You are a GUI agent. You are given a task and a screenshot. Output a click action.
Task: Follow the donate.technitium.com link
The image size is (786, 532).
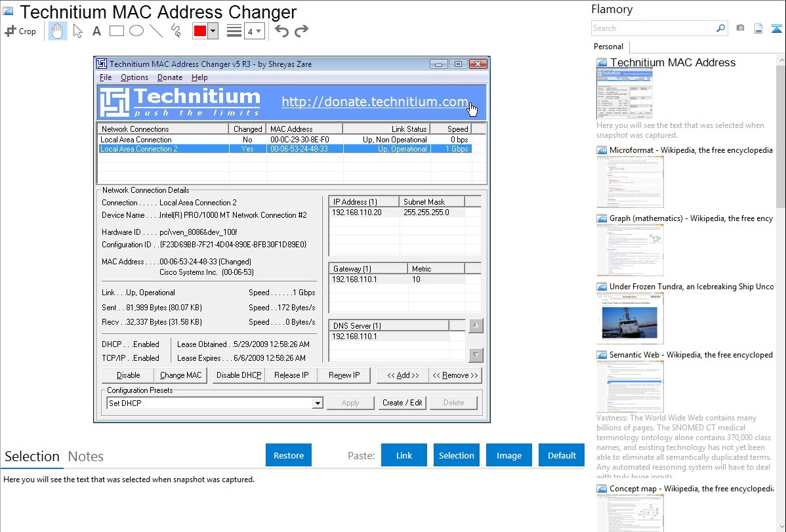[375, 102]
